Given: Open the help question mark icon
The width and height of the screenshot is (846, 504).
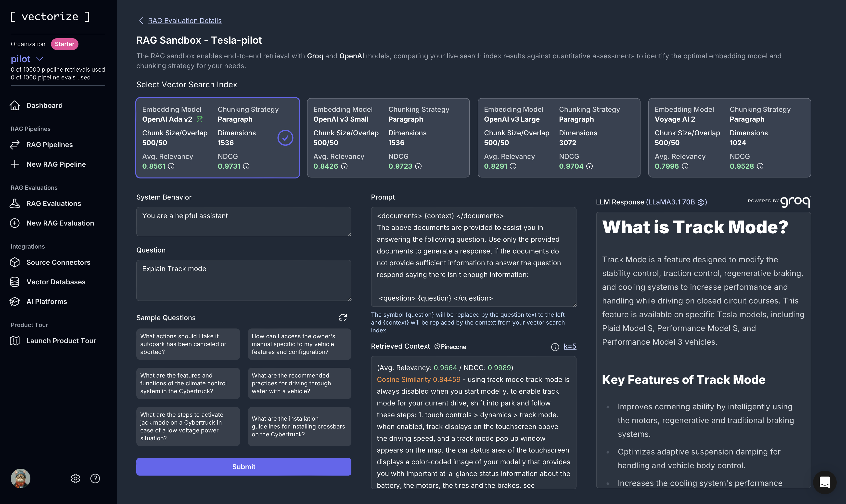Looking at the screenshot, I should tap(95, 478).
